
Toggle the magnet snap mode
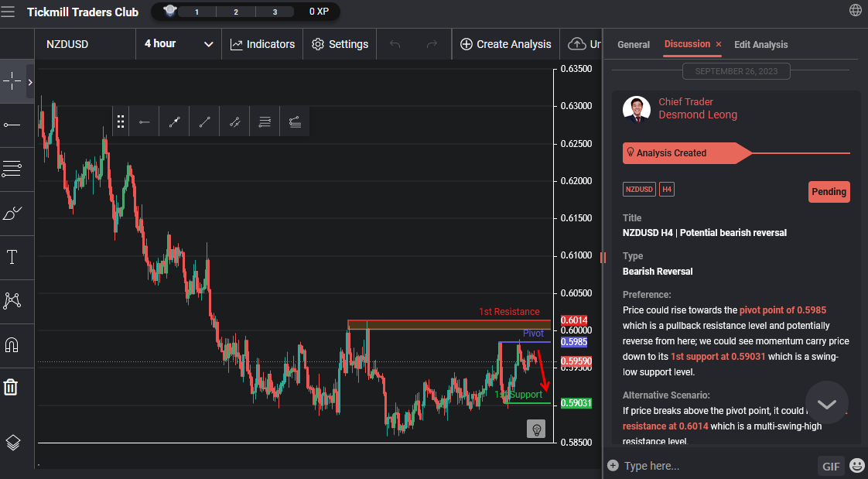point(12,345)
